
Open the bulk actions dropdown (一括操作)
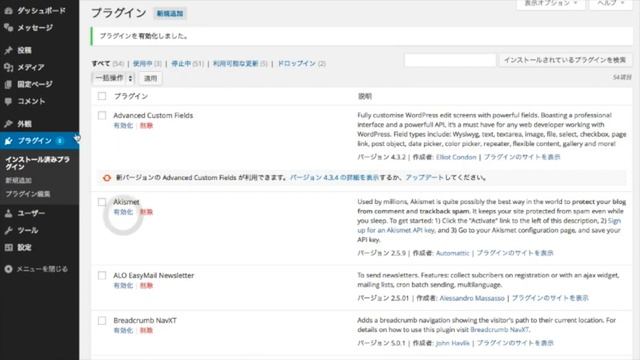[x=113, y=78]
